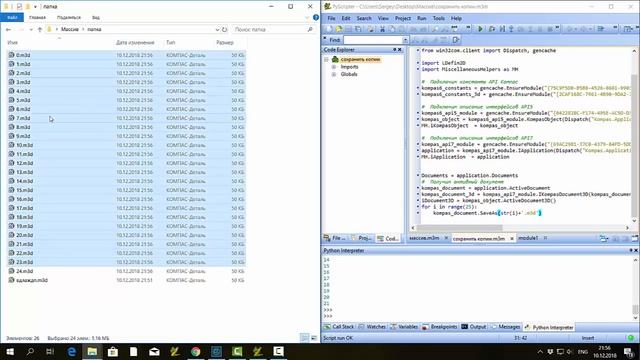Click the Run script green arrow in PyScripter
Viewport: 640px width, 360px height.
(x=480, y=29)
